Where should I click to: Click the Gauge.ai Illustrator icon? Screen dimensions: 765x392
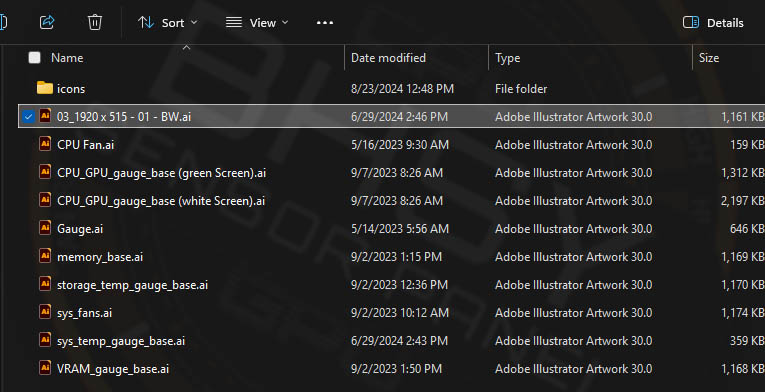pyautogui.click(x=45, y=228)
